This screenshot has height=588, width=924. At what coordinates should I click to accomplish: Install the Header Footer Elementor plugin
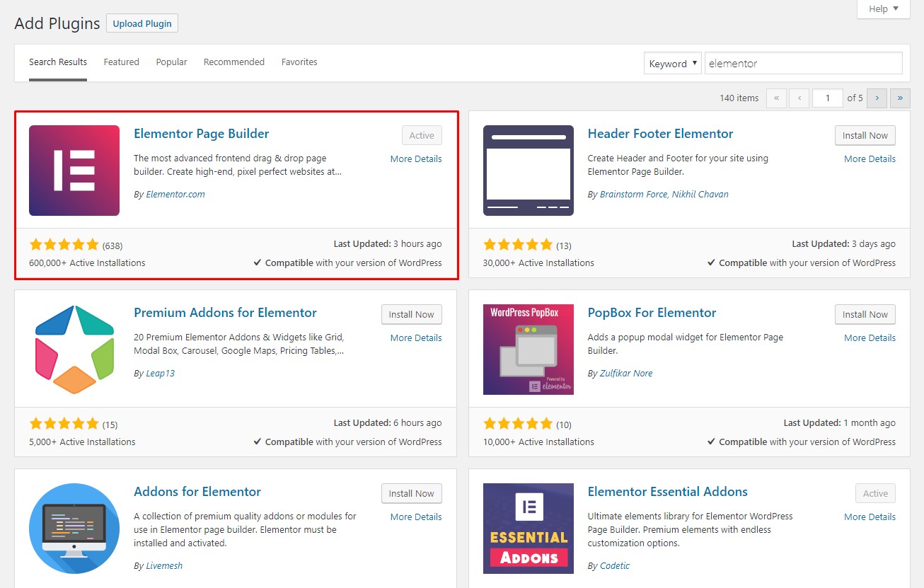[865, 135]
